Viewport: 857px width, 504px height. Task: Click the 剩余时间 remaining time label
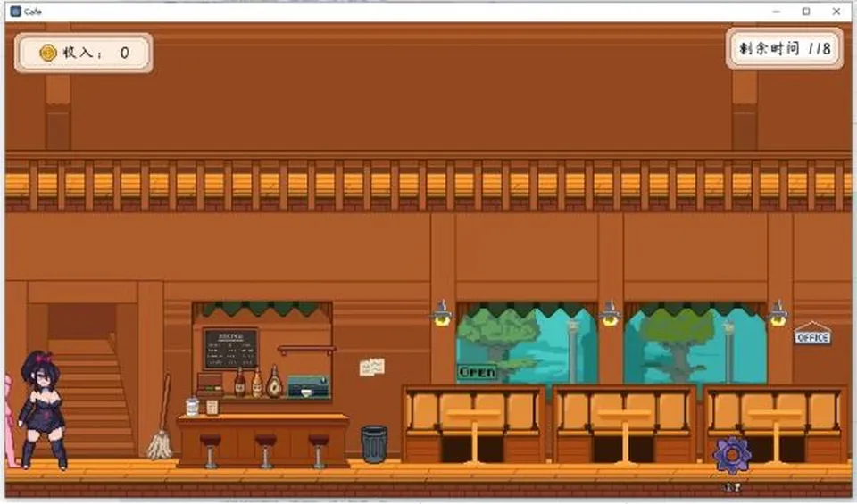tap(770, 48)
